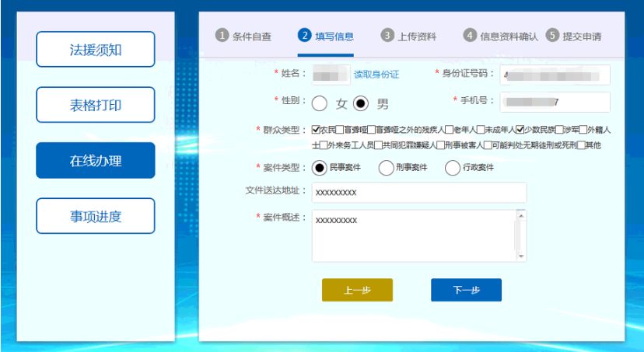This screenshot has height=352, width=644.
Task: Select the 在线办理 sidebar button
Action: [96, 160]
